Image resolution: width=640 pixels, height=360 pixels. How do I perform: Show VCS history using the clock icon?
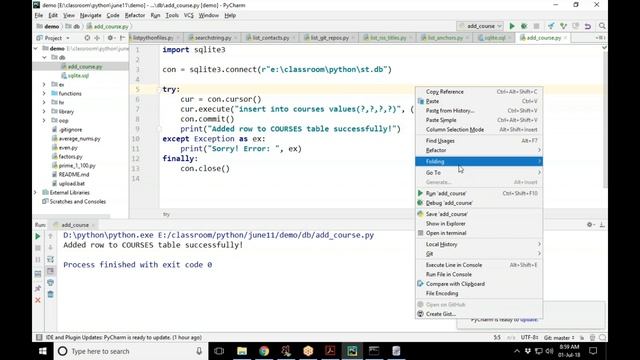click(x=576, y=26)
